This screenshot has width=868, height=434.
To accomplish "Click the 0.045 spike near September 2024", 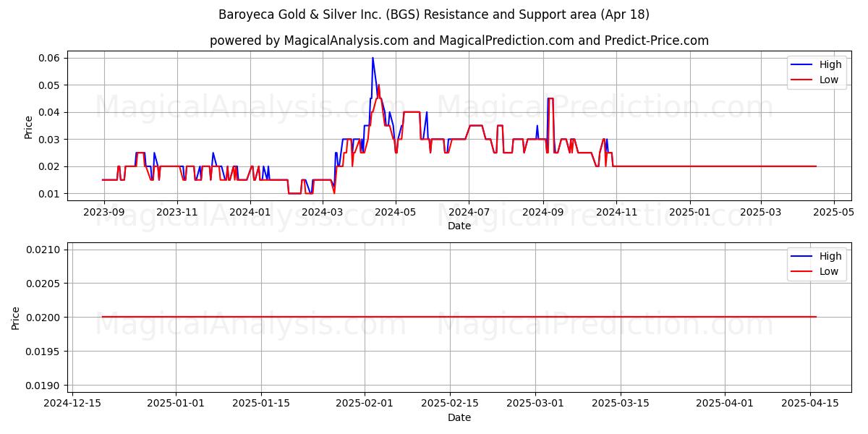I will [550, 98].
